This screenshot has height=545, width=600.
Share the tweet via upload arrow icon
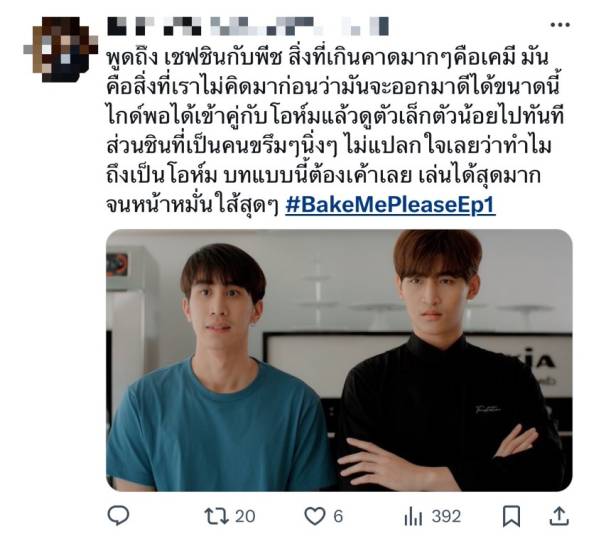coord(559,516)
